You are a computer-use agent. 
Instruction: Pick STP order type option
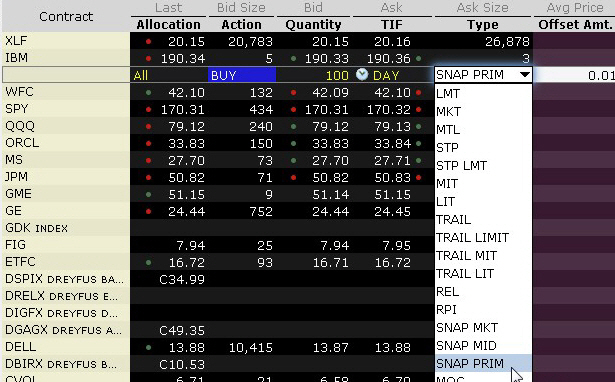[483, 147]
